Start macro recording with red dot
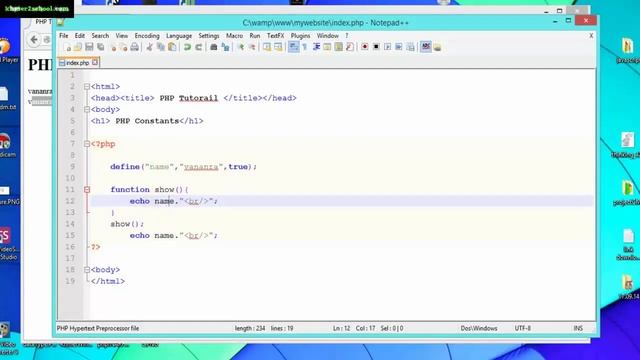640x360 pixels. (364, 47)
